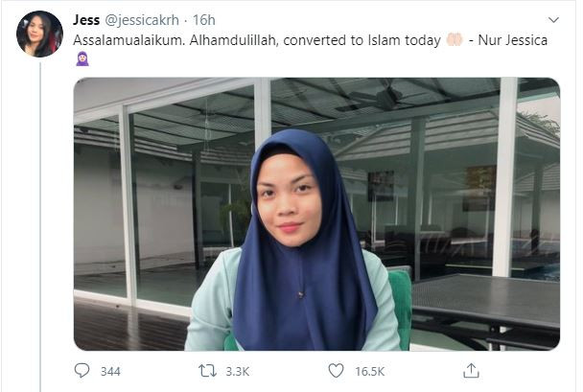Screen dimensions: 583x392
Task: Open the share upload-arrow icon
Action: pos(471,371)
